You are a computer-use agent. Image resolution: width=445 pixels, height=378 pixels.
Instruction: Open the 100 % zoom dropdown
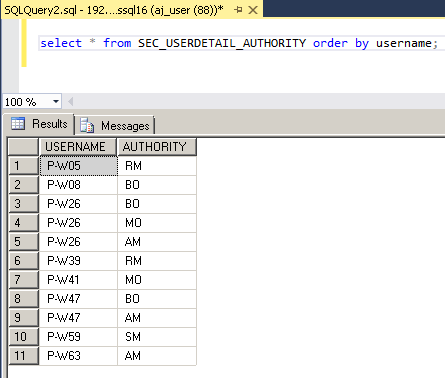[56, 101]
